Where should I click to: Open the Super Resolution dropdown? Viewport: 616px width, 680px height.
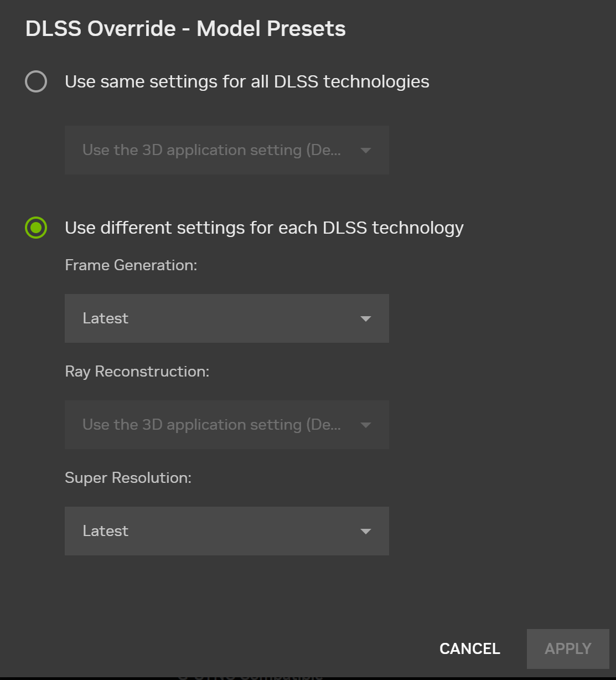click(226, 531)
